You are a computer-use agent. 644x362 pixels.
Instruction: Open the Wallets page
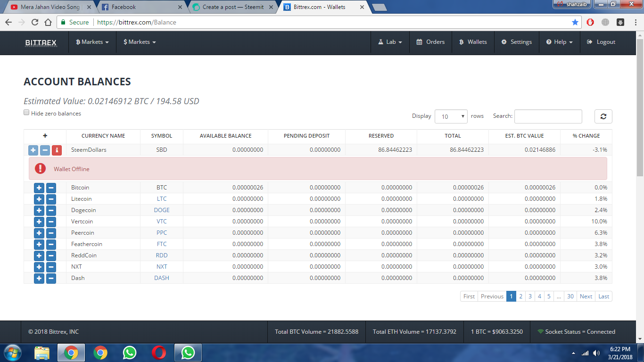[x=473, y=42]
